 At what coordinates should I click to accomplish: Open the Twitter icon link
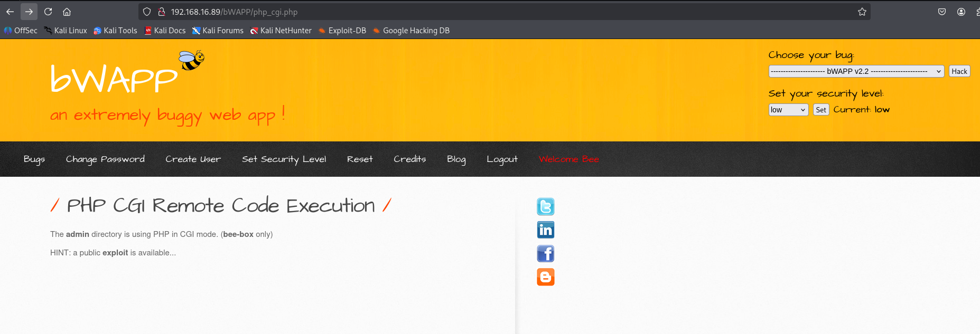click(x=546, y=206)
